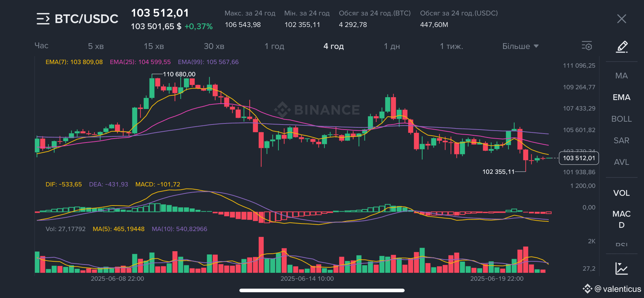Tap the 111 096,25 price axis label
Image resolution: width=644 pixels, height=298 pixels.
[579, 66]
